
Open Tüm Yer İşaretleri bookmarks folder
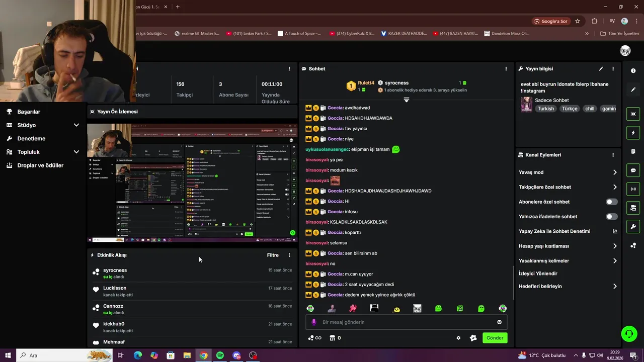619,34
